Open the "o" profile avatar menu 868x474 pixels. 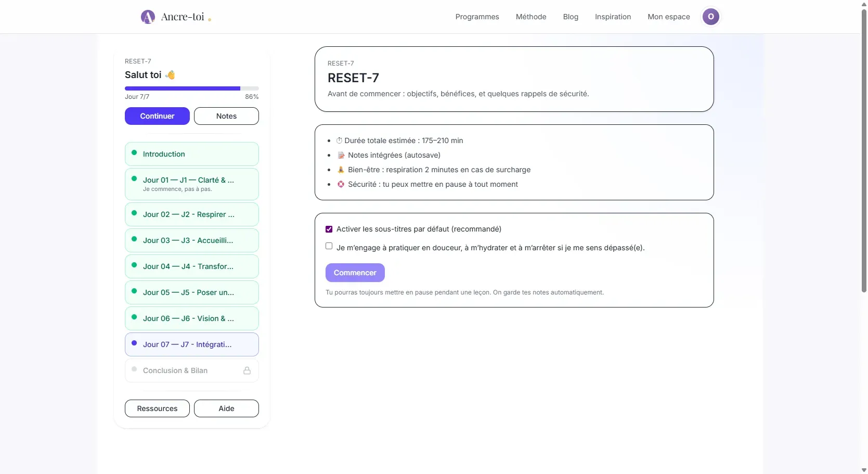coord(710,16)
